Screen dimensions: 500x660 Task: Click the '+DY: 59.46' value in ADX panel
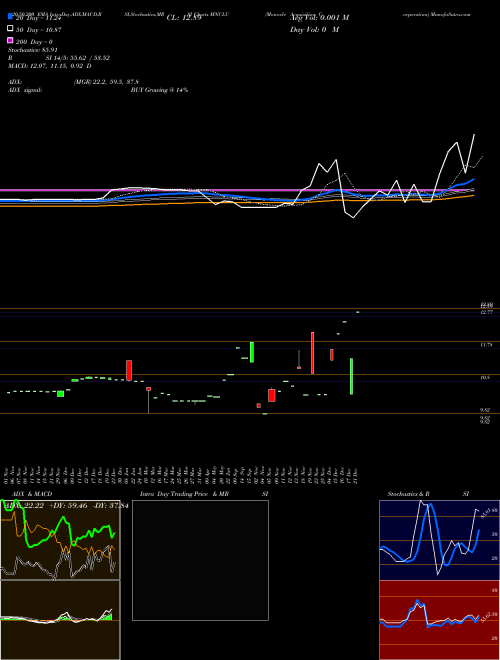tap(71, 506)
